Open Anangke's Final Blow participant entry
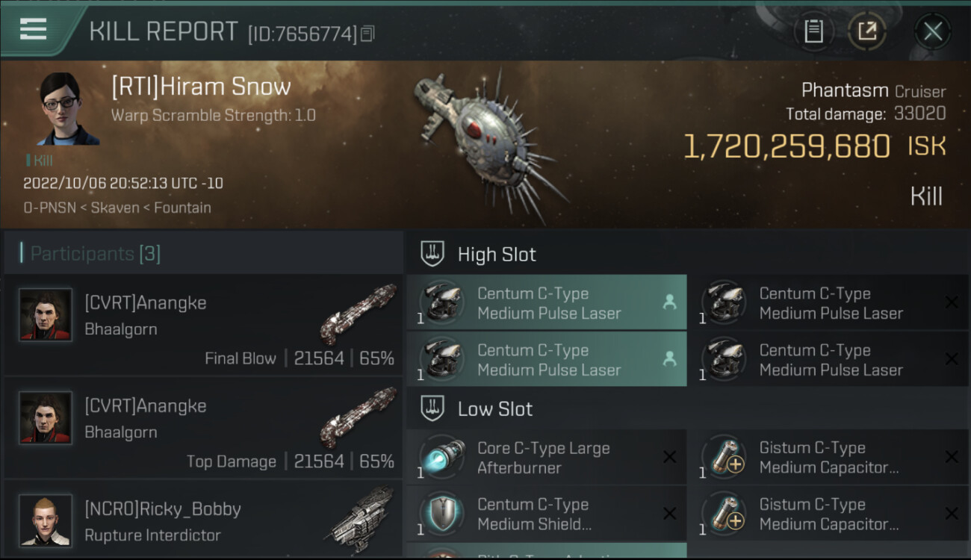 point(203,323)
